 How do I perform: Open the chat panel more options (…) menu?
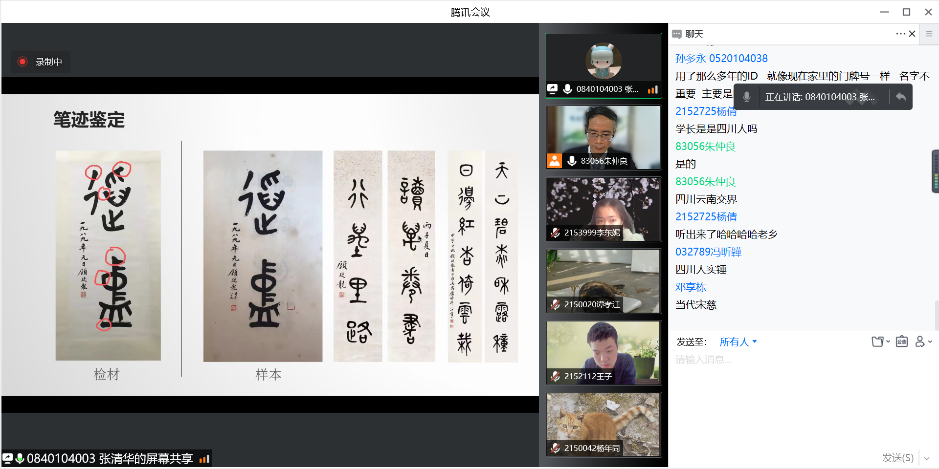tap(900, 34)
